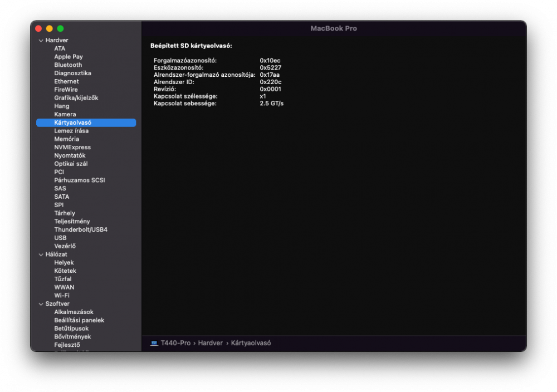Select WWAN in the sidebar
The height and width of the screenshot is (392, 557).
tap(64, 287)
